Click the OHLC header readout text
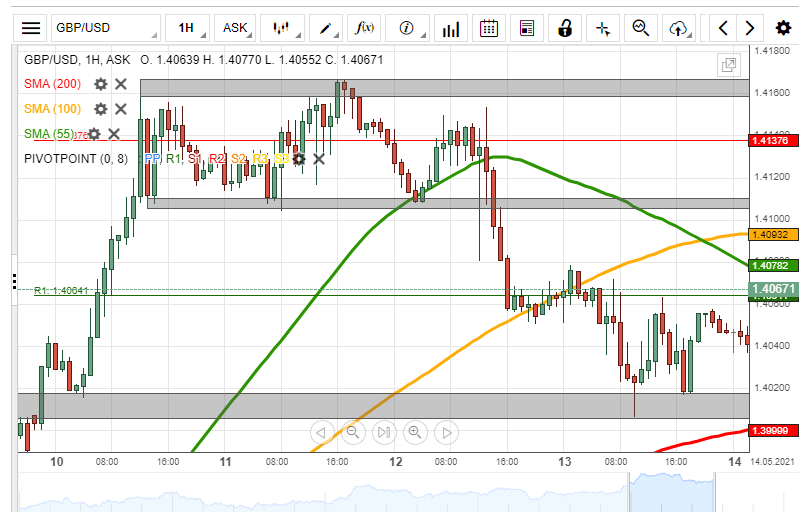811x524 pixels. coord(262,60)
